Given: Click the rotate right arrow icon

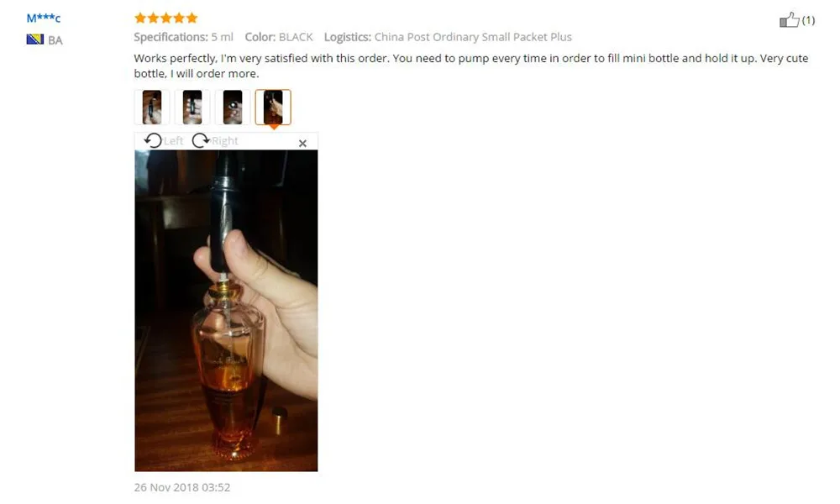Looking at the screenshot, I should (x=201, y=140).
